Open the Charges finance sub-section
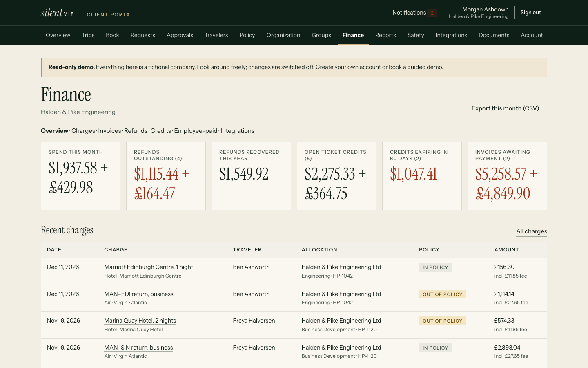The image size is (588, 368). point(83,131)
